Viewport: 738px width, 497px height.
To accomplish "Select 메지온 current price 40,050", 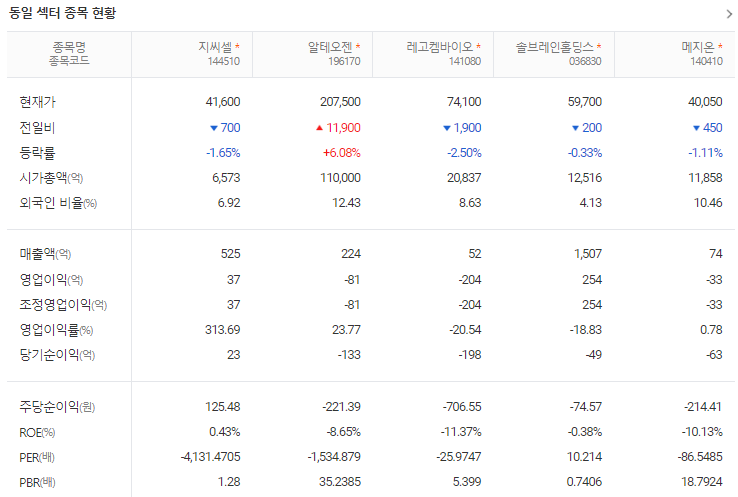I will pyautogui.click(x=705, y=102).
